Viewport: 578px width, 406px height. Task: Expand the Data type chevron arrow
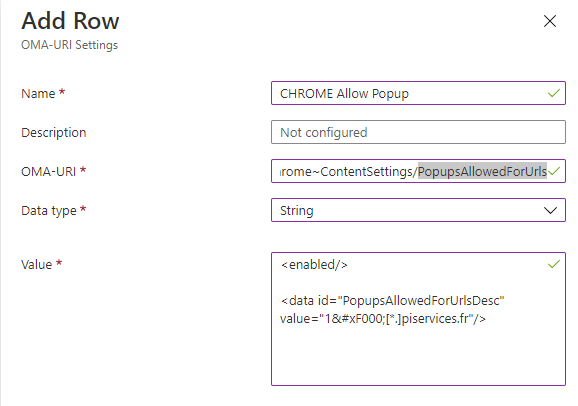click(x=550, y=211)
